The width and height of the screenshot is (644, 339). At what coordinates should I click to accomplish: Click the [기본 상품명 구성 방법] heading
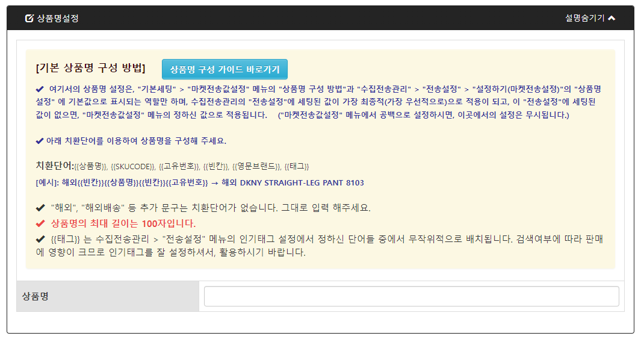click(x=90, y=67)
